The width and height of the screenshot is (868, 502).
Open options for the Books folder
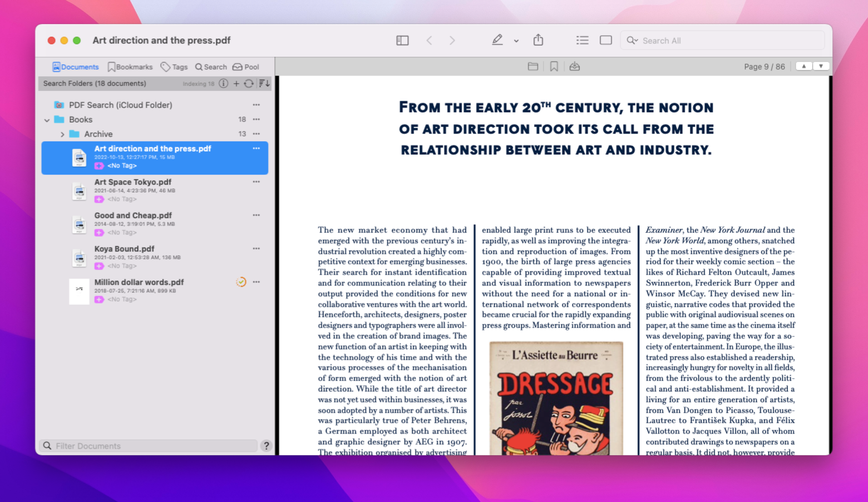coord(256,119)
